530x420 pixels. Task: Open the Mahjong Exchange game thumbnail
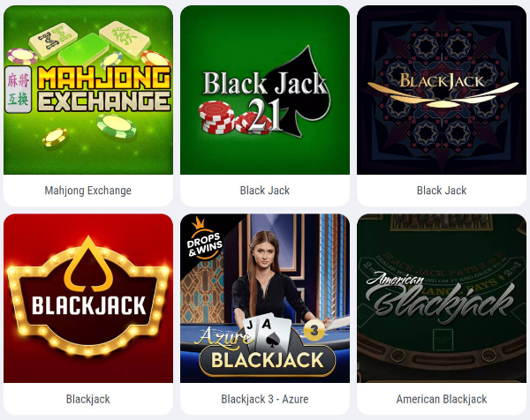pos(88,90)
